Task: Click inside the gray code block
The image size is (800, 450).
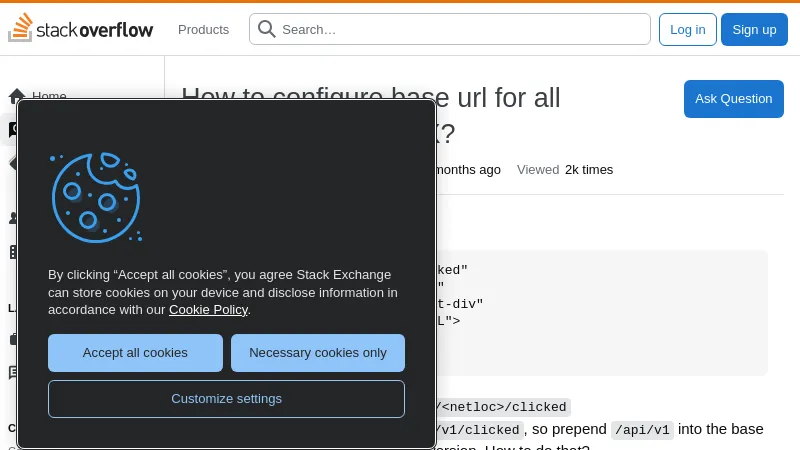Action: tap(600, 320)
